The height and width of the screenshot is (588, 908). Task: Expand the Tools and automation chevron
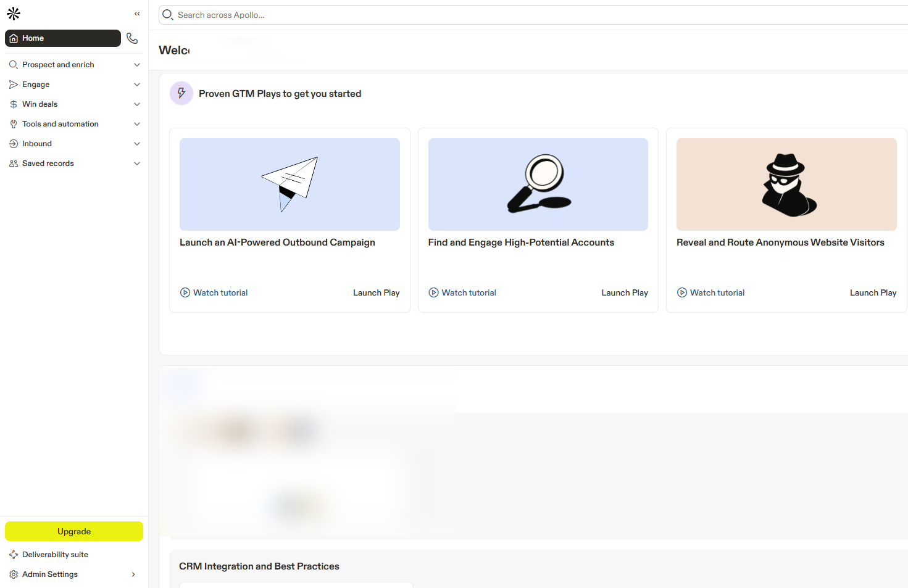click(x=137, y=124)
